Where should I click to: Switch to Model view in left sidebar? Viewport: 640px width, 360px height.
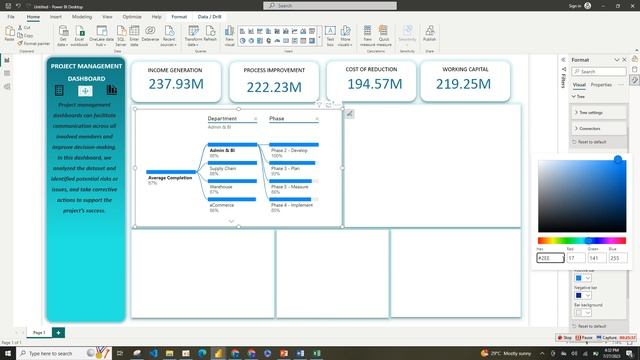7,87
